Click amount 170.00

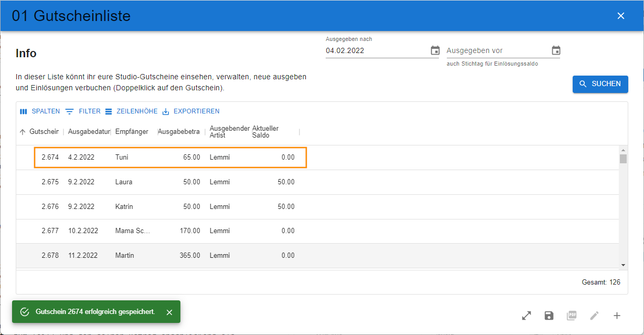(x=190, y=231)
